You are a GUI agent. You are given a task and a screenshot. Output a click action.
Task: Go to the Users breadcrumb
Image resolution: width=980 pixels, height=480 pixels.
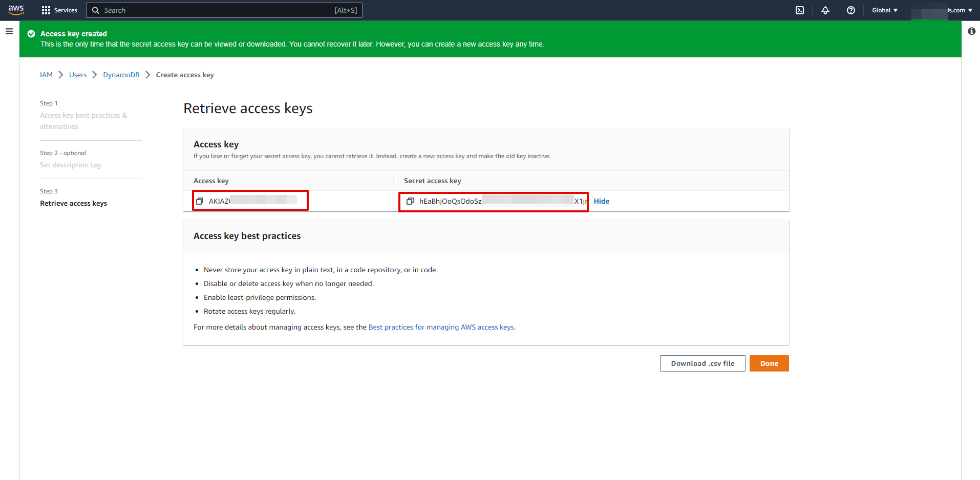click(78, 75)
